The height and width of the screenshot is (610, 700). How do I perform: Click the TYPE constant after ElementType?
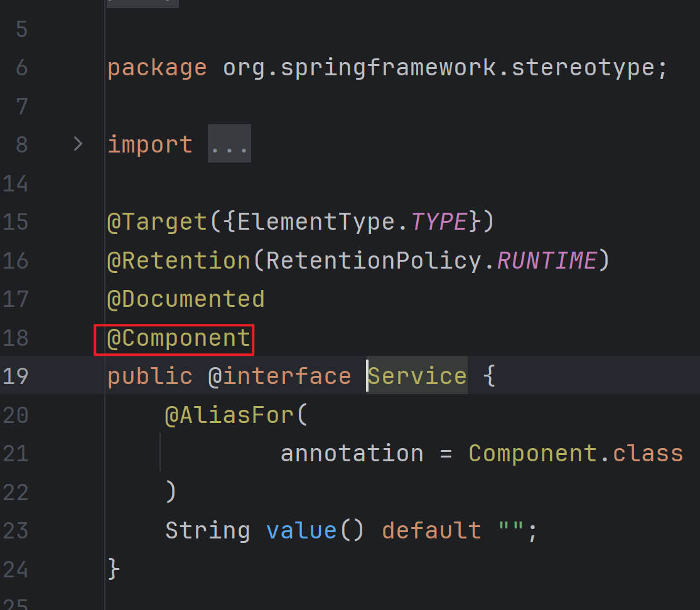439,222
